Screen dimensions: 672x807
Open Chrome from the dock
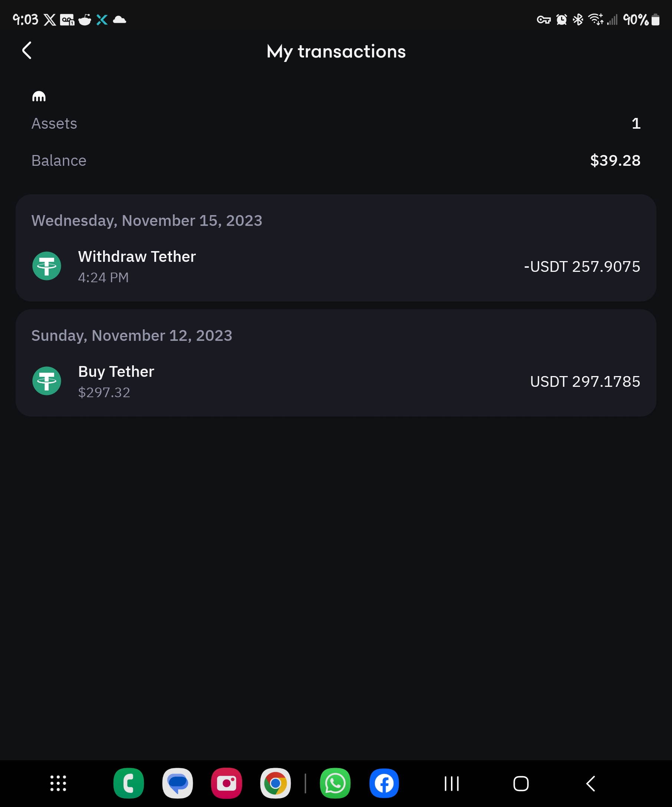pyautogui.click(x=276, y=783)
